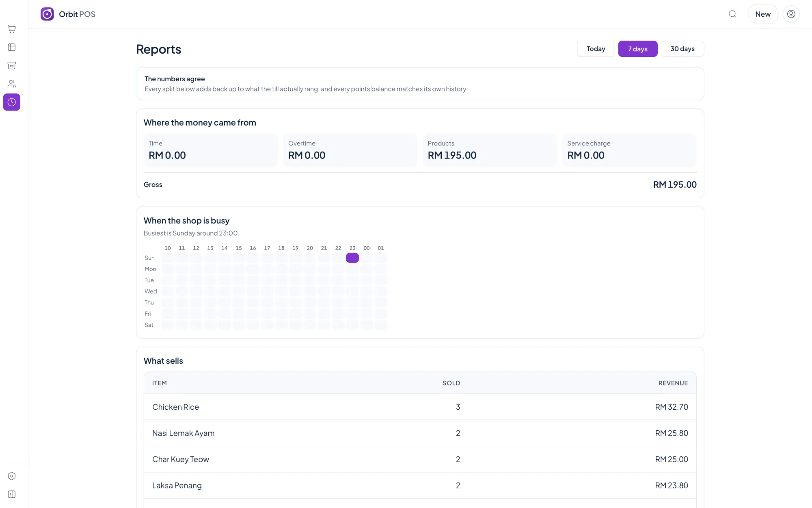Switch report range to Today

click(596, 49)
